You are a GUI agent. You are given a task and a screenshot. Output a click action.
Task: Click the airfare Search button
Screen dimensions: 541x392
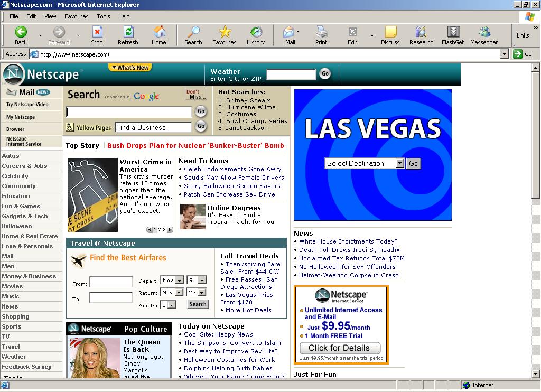[x=198, y=304]
